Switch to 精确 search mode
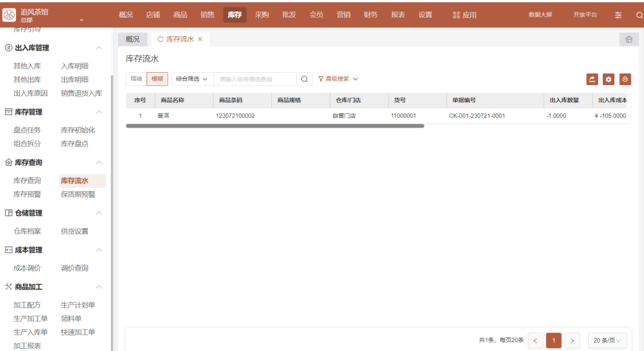 (137, 79)
